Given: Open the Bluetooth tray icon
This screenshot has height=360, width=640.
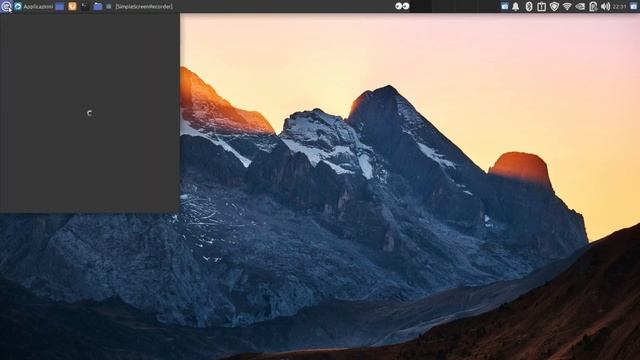Looking at the screenshot, I should click(x=529, y=7).
